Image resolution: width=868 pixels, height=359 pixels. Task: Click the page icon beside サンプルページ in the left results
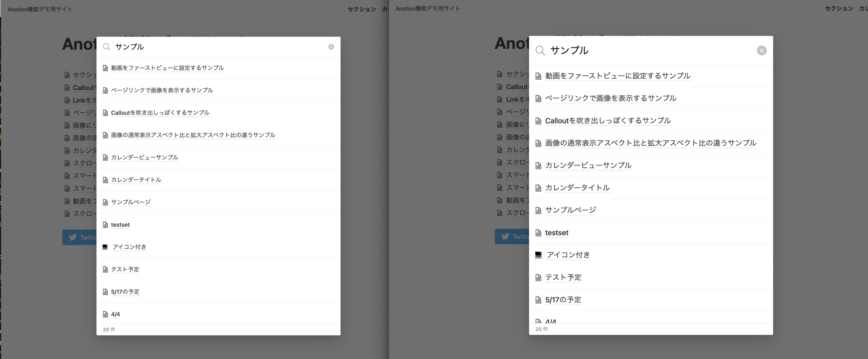[x=106, y=202]
